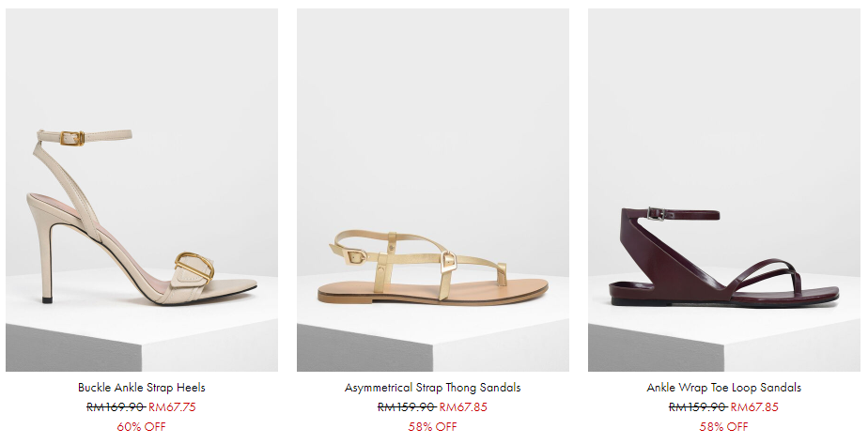
Task: Click the silver ankle buckle on burgundy sandal
Action: point(657,213)
